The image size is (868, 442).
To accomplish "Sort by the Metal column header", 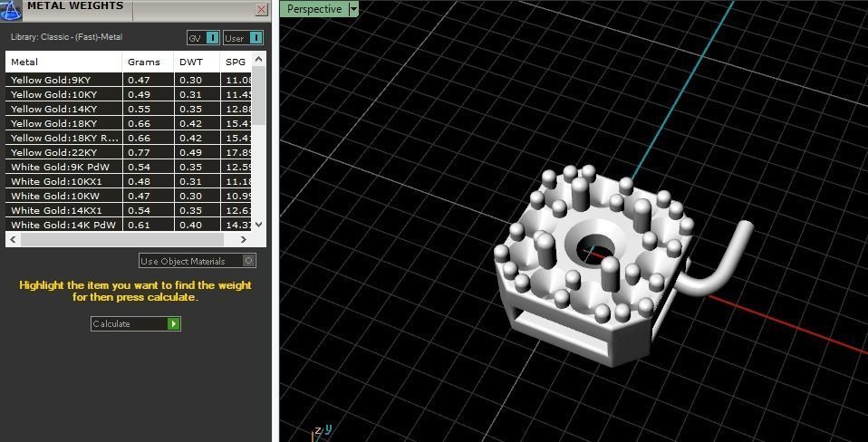I will [63, 62].
